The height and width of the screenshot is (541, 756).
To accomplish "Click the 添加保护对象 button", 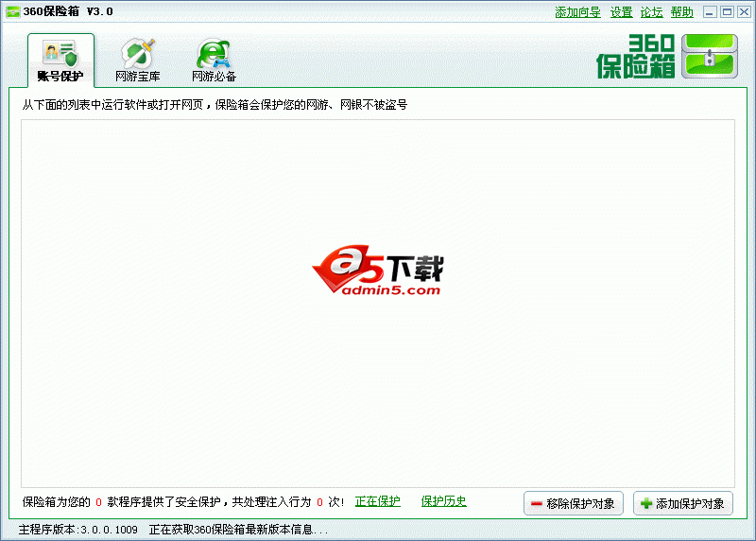I will coord(682,503).
